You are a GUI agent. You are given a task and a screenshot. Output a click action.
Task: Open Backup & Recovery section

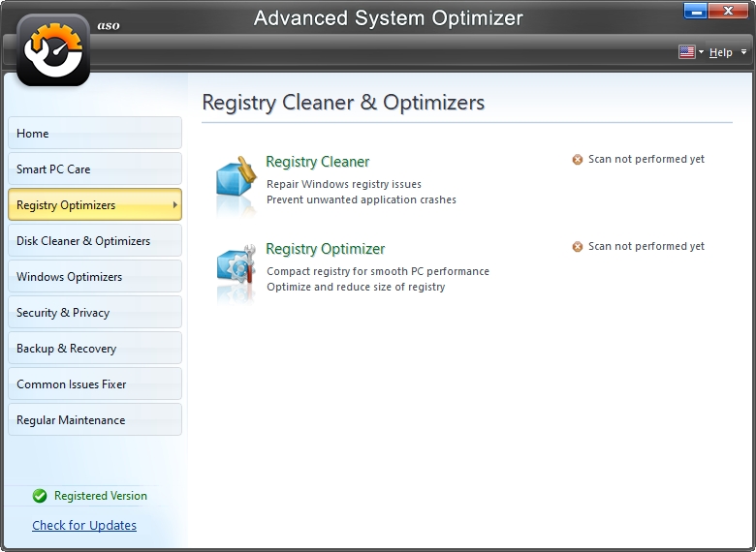(95, 348)
